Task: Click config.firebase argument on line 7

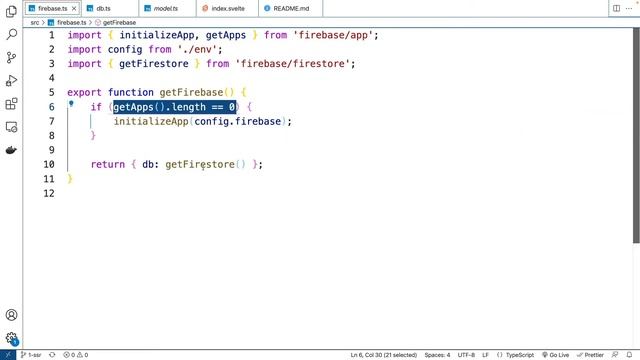Action: [x=238, y=121]
